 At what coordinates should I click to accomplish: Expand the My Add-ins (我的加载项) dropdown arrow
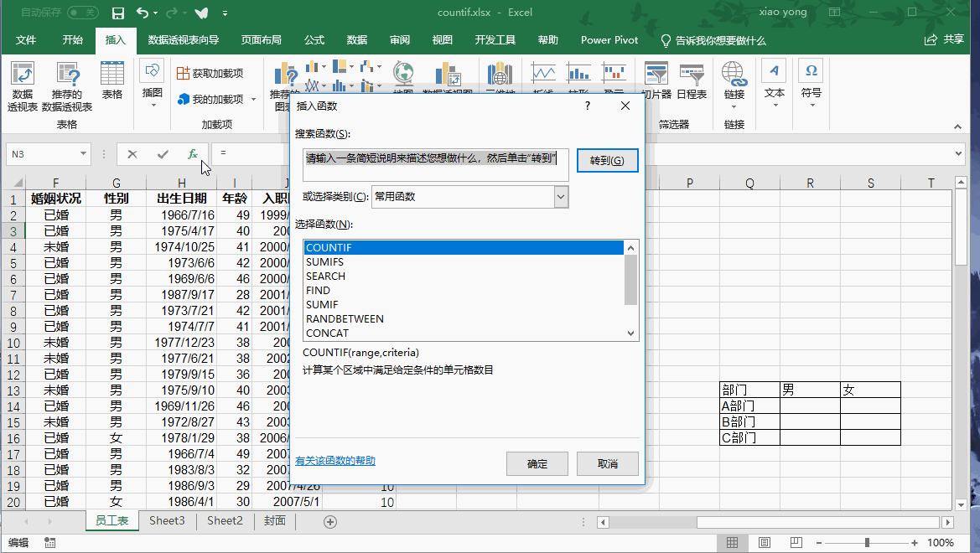tap(253, 100)
